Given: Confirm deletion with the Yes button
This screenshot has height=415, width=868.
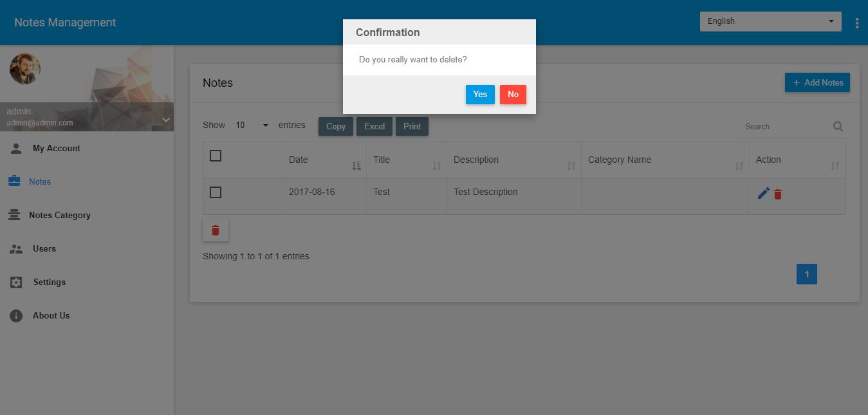Looking at the screenshot, I should 480,95.
